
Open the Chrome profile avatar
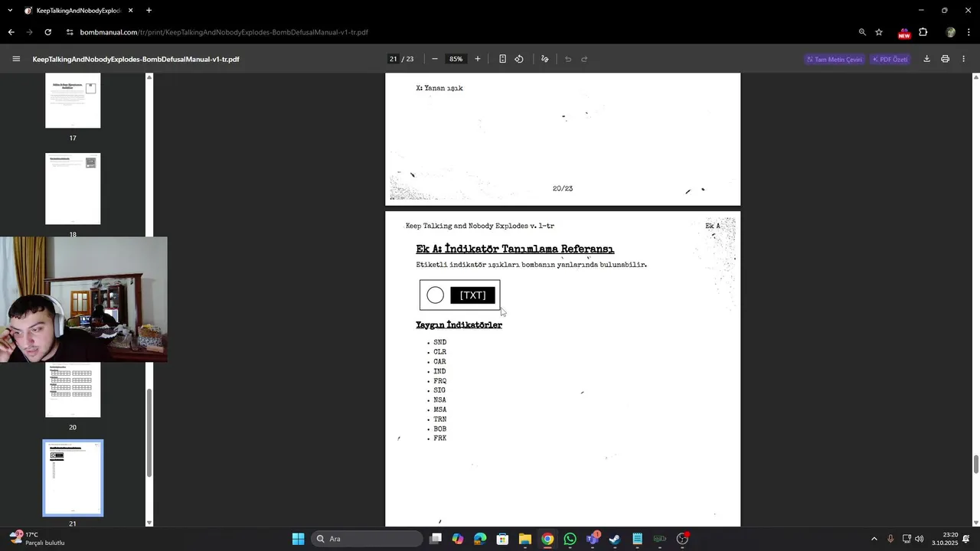[x=950, y=32]
